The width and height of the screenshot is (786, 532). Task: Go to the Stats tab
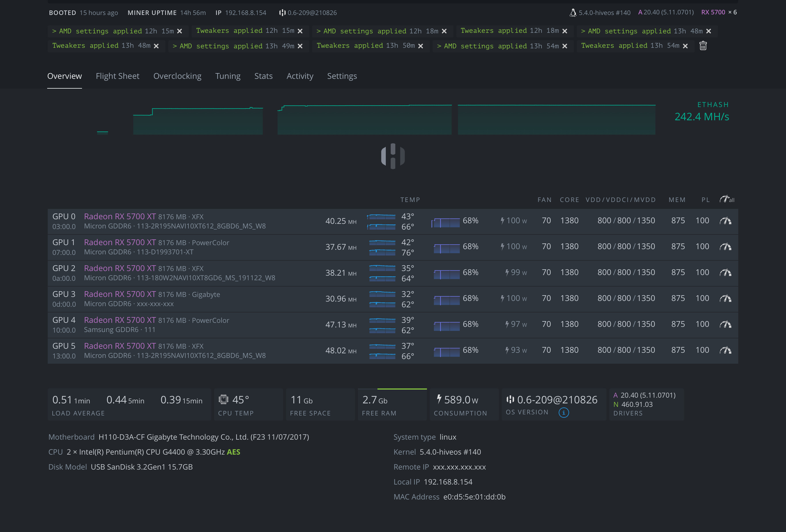(263, 76)
